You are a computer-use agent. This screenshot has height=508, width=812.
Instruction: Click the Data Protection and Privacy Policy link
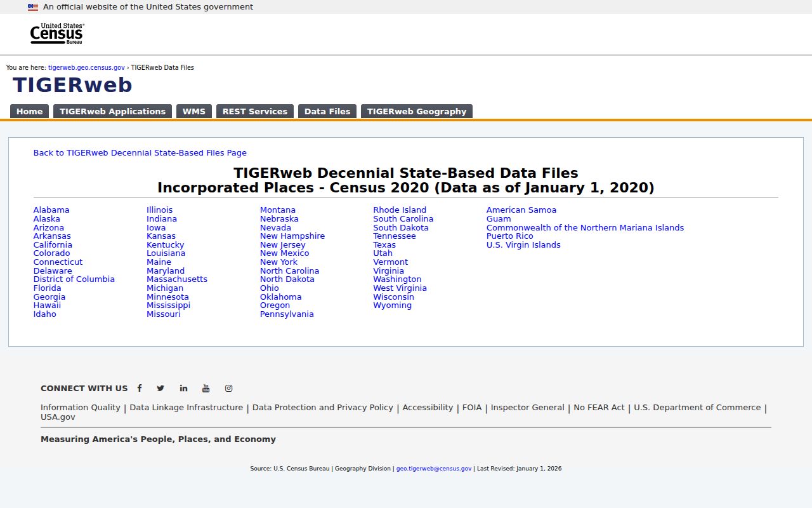(323, 408)
